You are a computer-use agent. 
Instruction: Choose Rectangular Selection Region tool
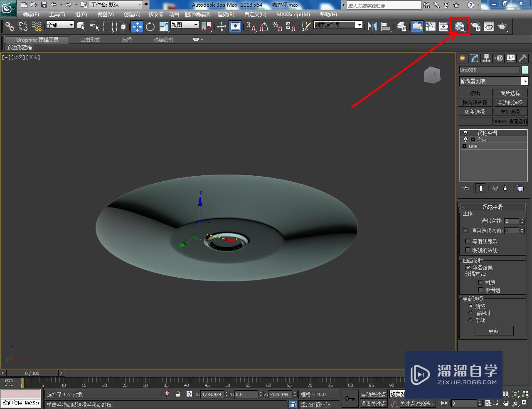coord(108,26)
